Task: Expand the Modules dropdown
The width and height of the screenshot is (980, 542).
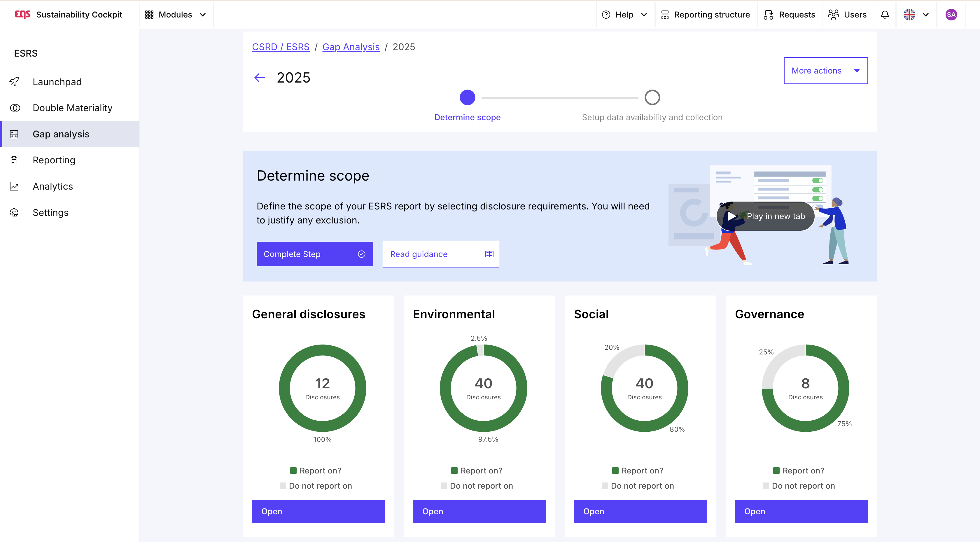Action: click(x=175, y=15)
